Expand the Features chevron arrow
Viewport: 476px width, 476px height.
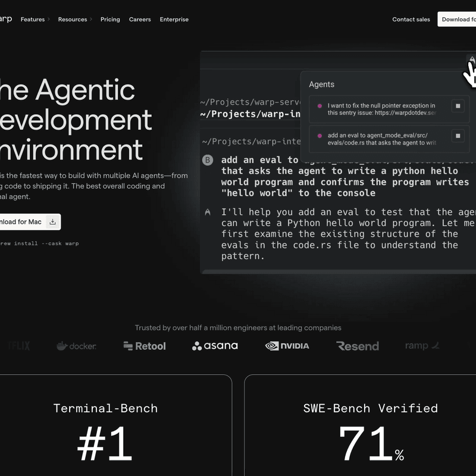49,20
